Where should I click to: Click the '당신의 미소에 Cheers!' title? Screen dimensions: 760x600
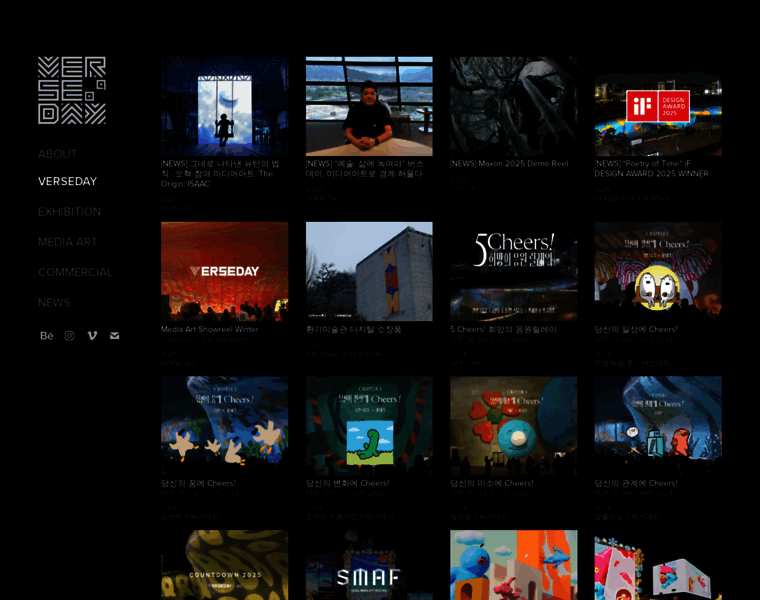pos(492,483)
